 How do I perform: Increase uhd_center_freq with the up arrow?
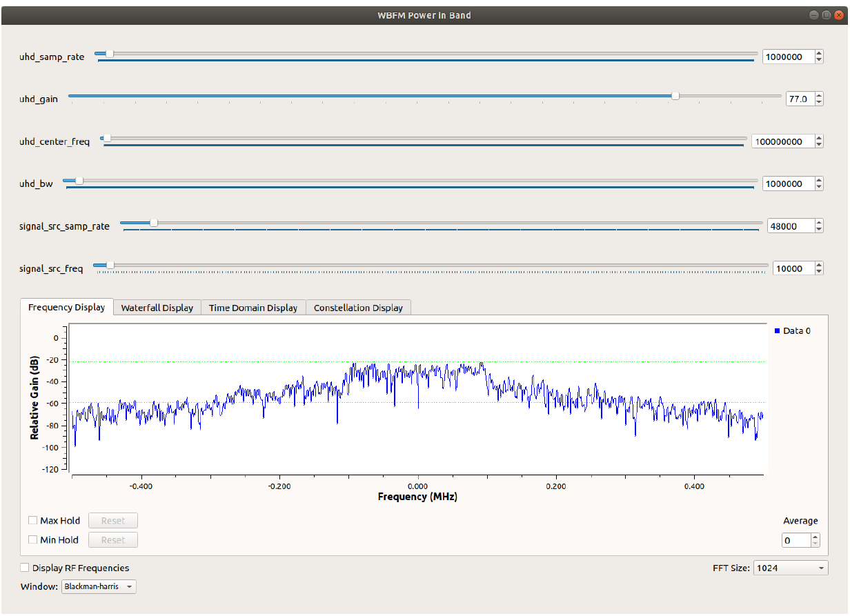(x=819, y=138)
